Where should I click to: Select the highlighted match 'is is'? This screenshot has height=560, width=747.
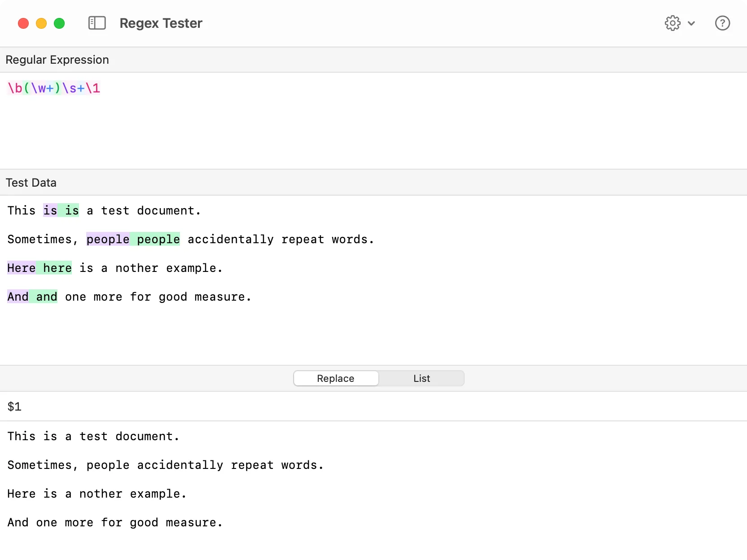click(x=61, y=210)
